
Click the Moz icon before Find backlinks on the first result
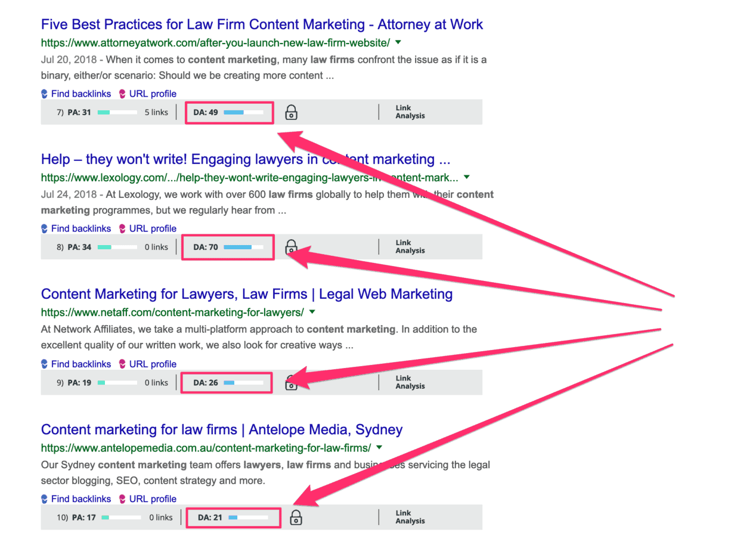44,94
